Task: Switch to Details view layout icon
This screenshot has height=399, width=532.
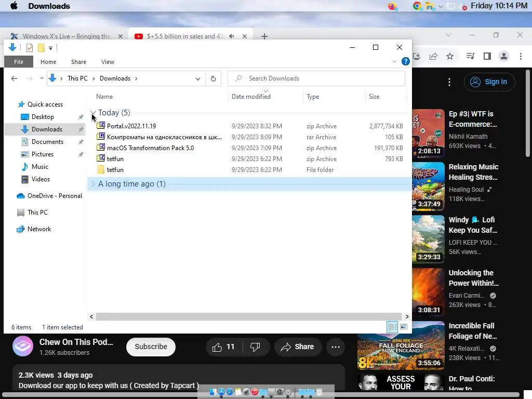Action: coord(393,327)
